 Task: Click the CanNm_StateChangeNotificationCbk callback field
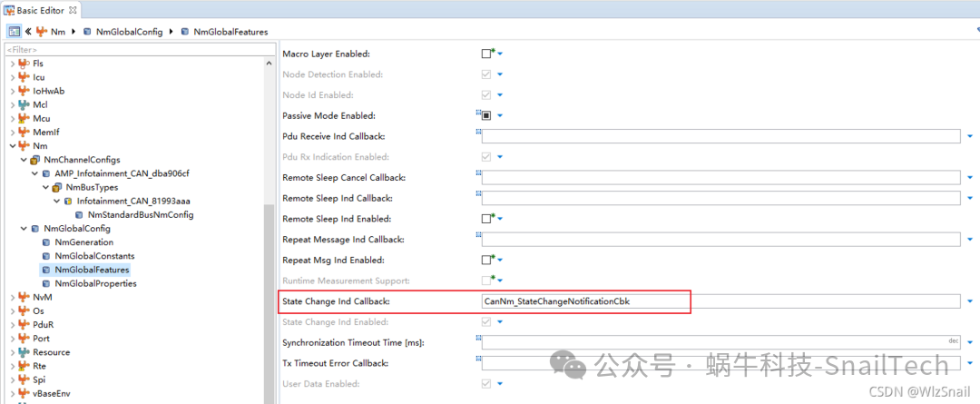point(720,301)
